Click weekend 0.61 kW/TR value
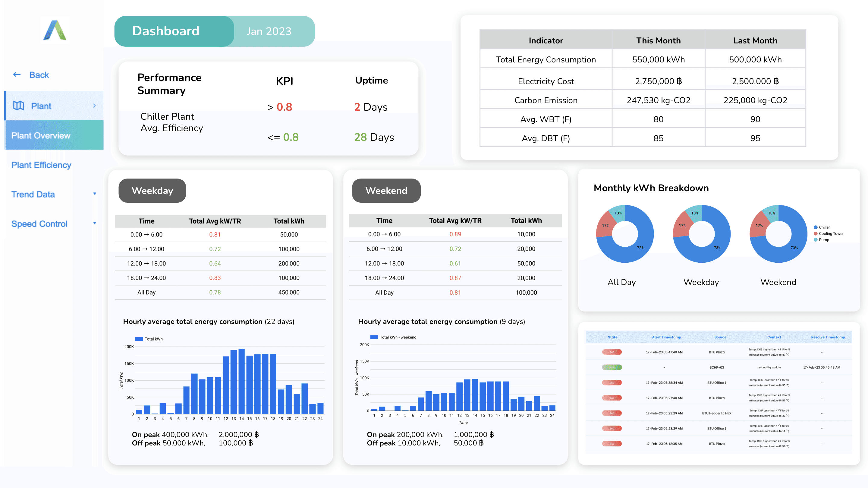 455,264
